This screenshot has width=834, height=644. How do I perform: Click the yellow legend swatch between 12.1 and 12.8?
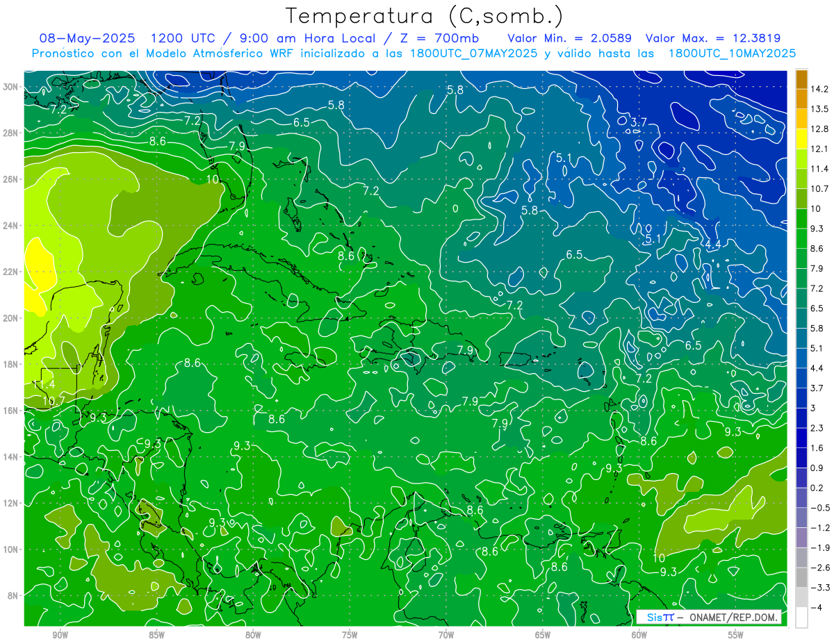click(x=801, y=138)
